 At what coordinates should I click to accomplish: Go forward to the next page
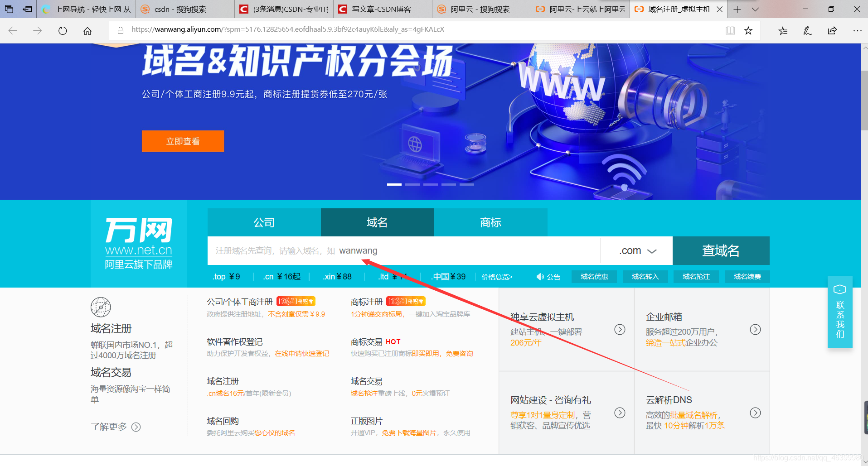pos(38,30)
